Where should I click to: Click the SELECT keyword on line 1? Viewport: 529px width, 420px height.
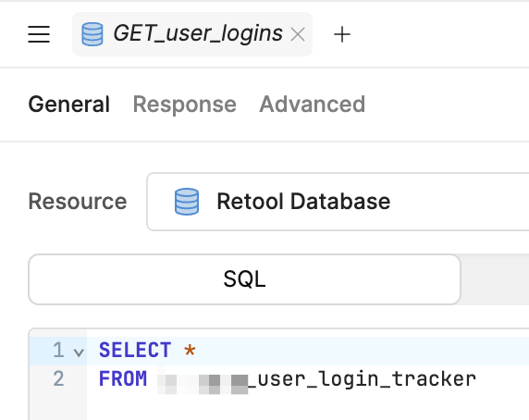(135, 351)
